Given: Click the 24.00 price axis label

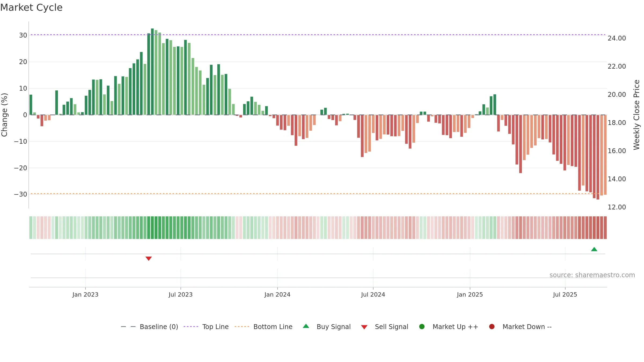Looking at the screenshot, I should pyautogui.click(x=617, y=38).
